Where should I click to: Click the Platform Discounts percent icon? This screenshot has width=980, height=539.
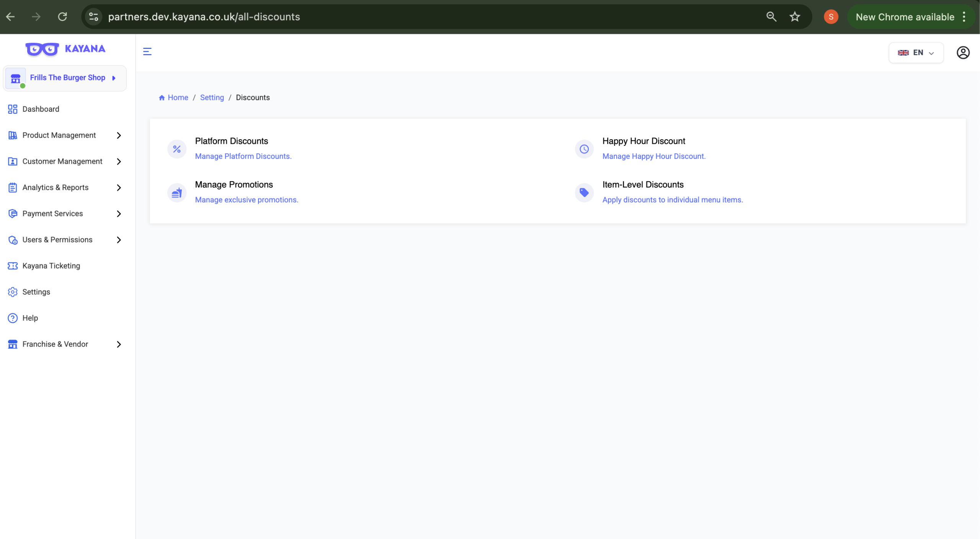[x=177, y=149]
